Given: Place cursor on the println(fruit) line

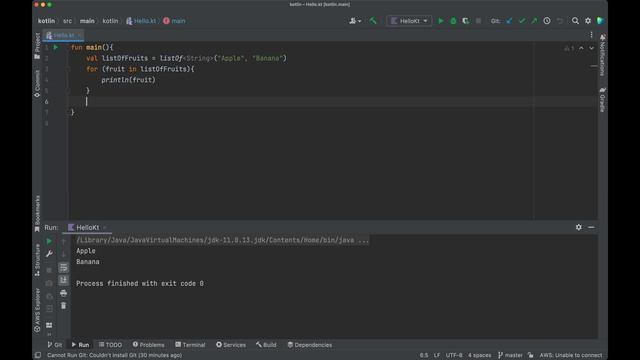Looking at the screenshot, I should 128,80.
